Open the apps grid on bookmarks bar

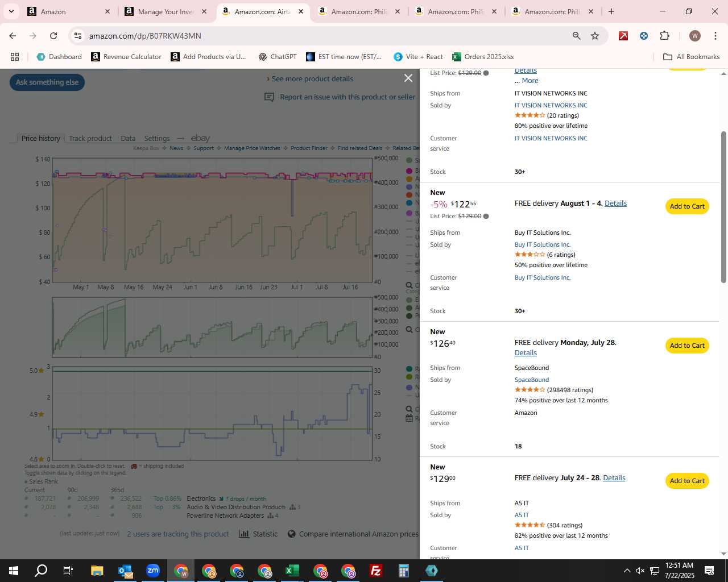(15, 57)
